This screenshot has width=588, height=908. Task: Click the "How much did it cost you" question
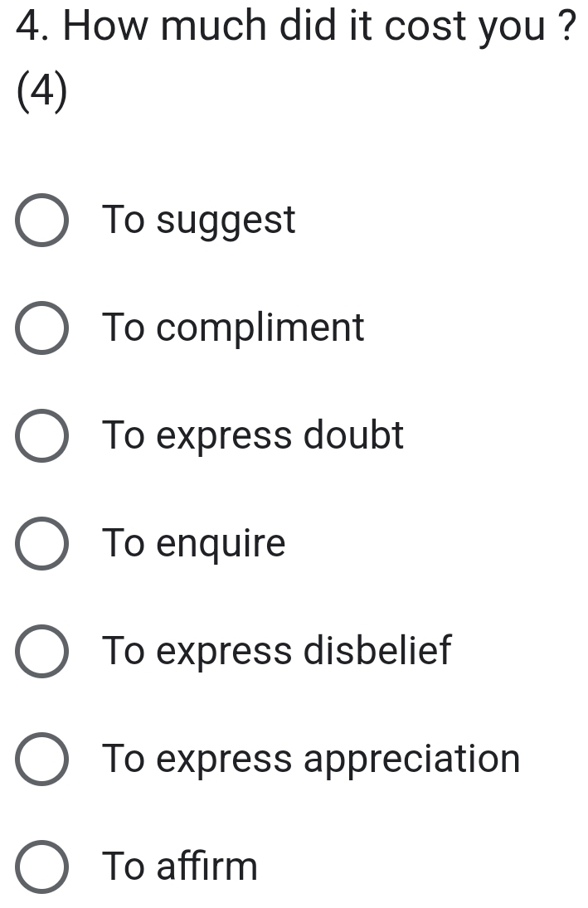click(x=299, y=27)
